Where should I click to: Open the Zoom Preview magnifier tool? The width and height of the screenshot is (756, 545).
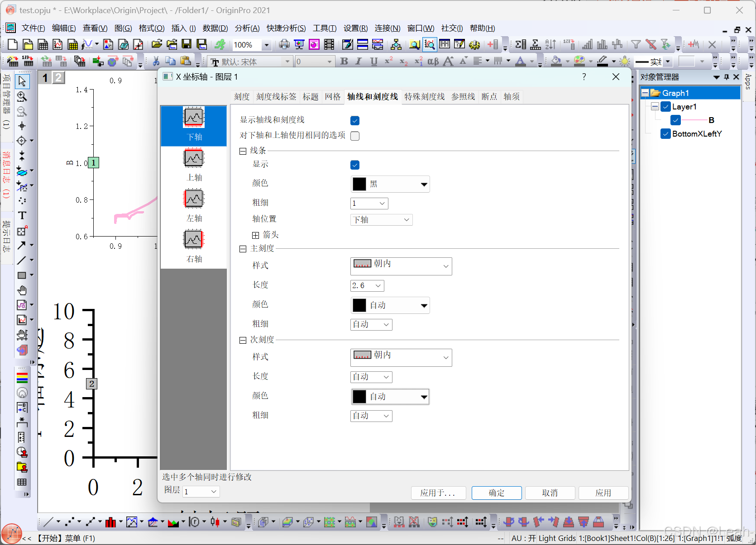pyautogui.click(x=414, y=44)
